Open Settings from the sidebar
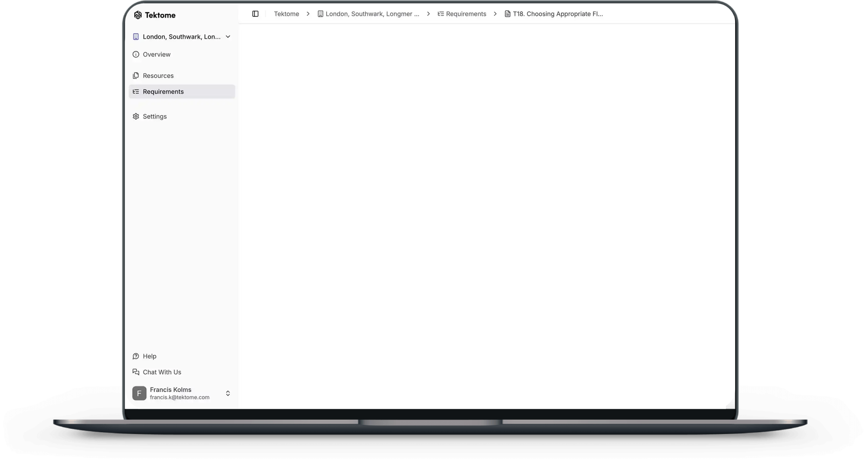The image size is (868, 462). click(x=182, y=116)
